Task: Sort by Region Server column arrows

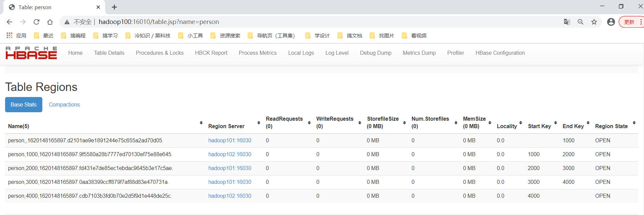Action: pyautogui.click(x=258, y=123)
